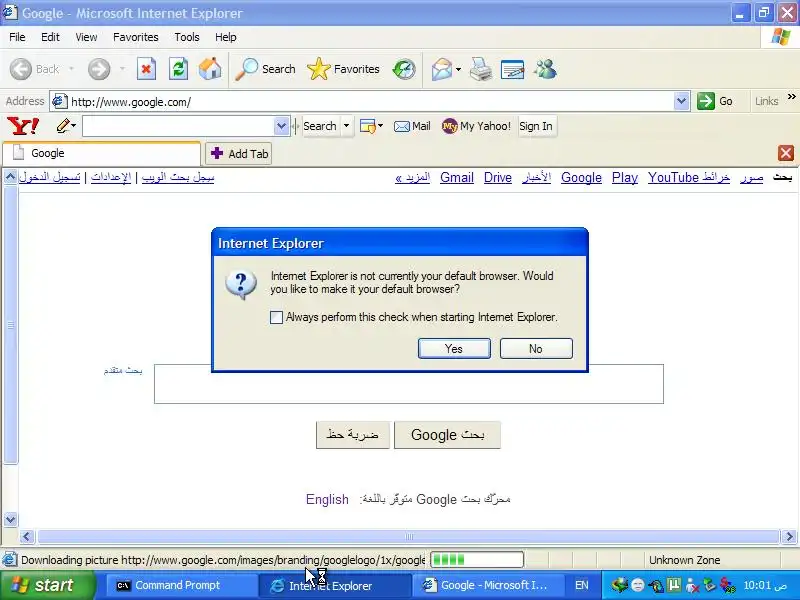Click the Stop loading icon
800x600 pixels.
pos(146,69)
